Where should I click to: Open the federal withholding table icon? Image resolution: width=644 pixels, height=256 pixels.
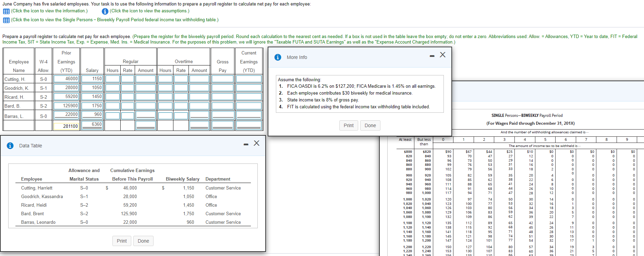(x=6, y=20)
